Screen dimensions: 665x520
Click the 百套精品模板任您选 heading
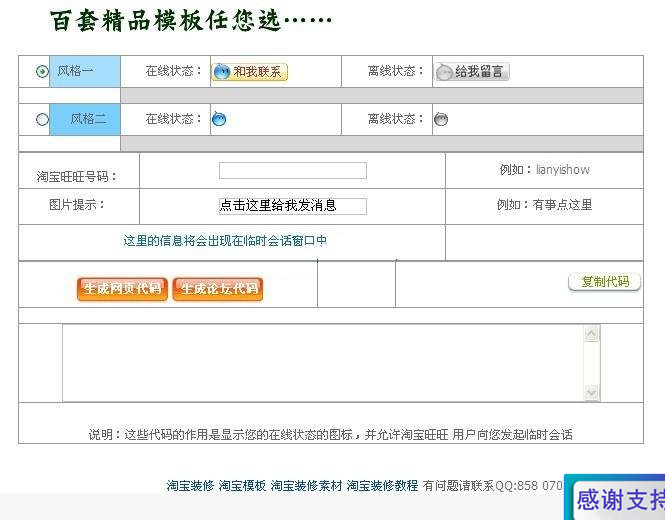[x=191, y=21]
